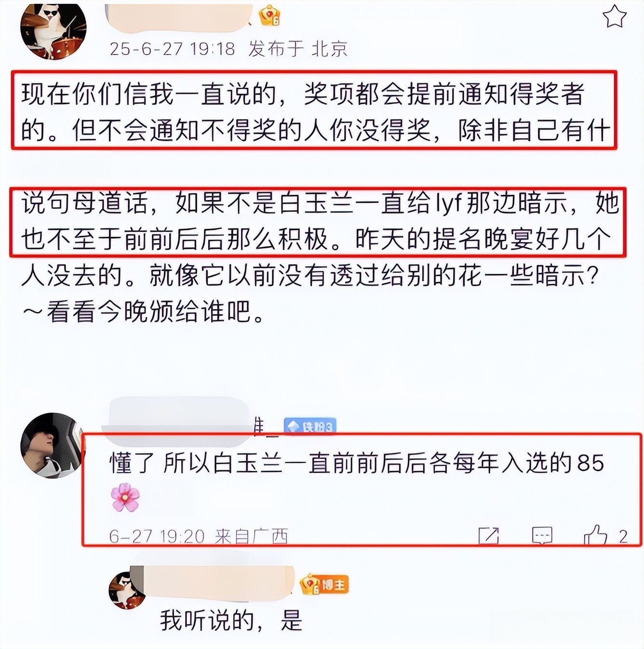The image size is (644, 649).
Task: Reply using the comment bubble icon
Action: point(542,536)
